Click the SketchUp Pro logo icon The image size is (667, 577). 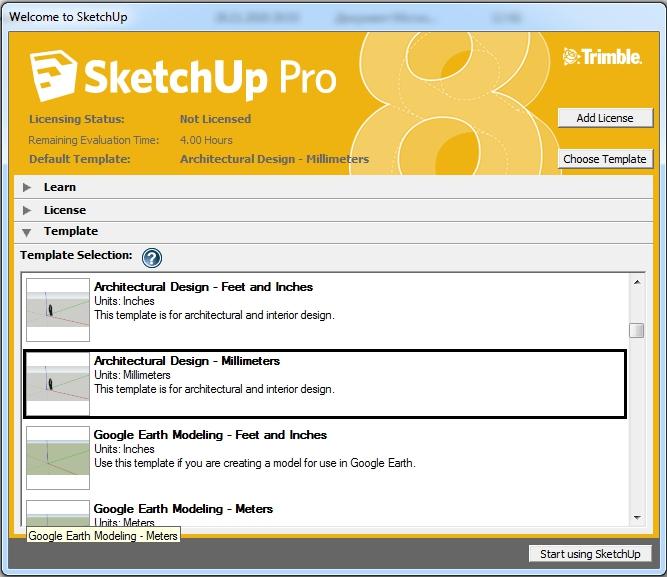[54, 76]
